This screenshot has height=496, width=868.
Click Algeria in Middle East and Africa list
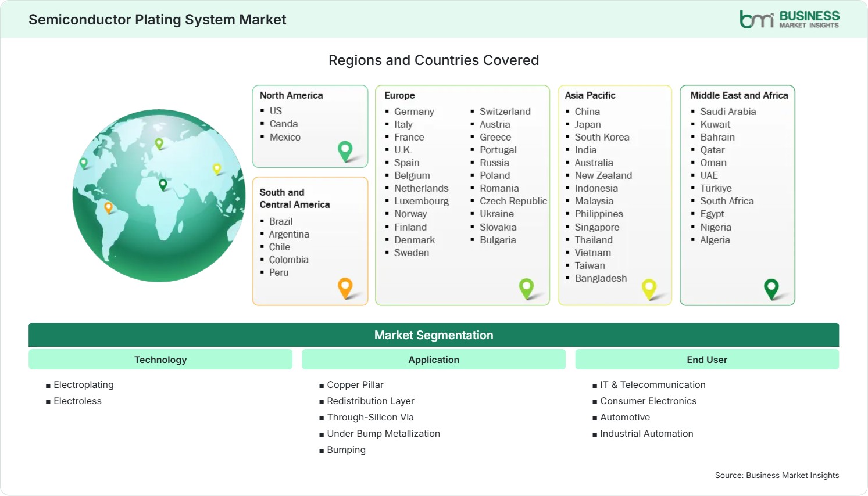click(x=715, y=240)
